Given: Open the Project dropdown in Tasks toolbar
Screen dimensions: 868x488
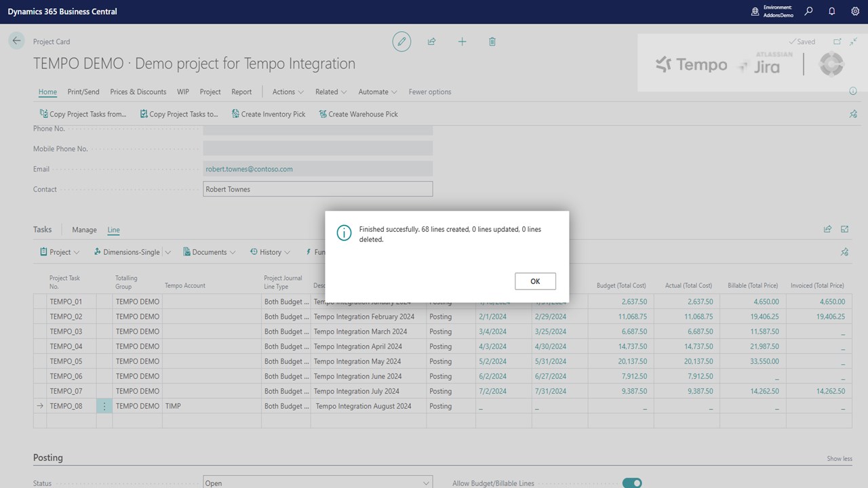Looking at the screenshot, I should click(x=60, y=252).
